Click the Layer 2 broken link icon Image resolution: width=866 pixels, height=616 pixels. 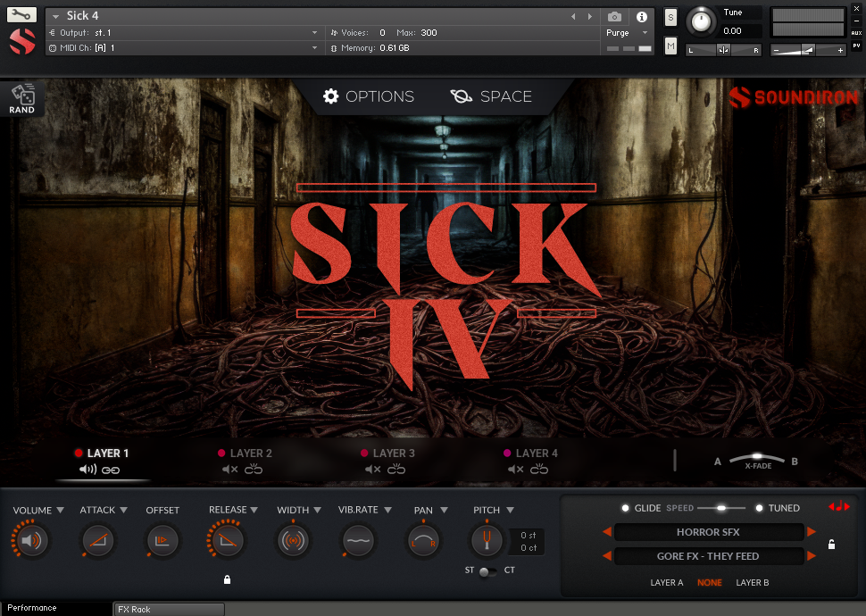pos(254,469)
